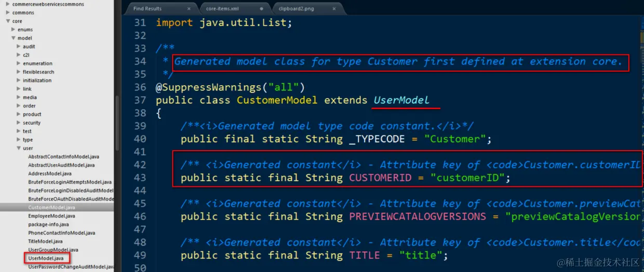Open BruteForceLoginAttemptsModel.java file
Viewport: 644px width, 272px height.
pyautogui.click(x=70, y=182)
